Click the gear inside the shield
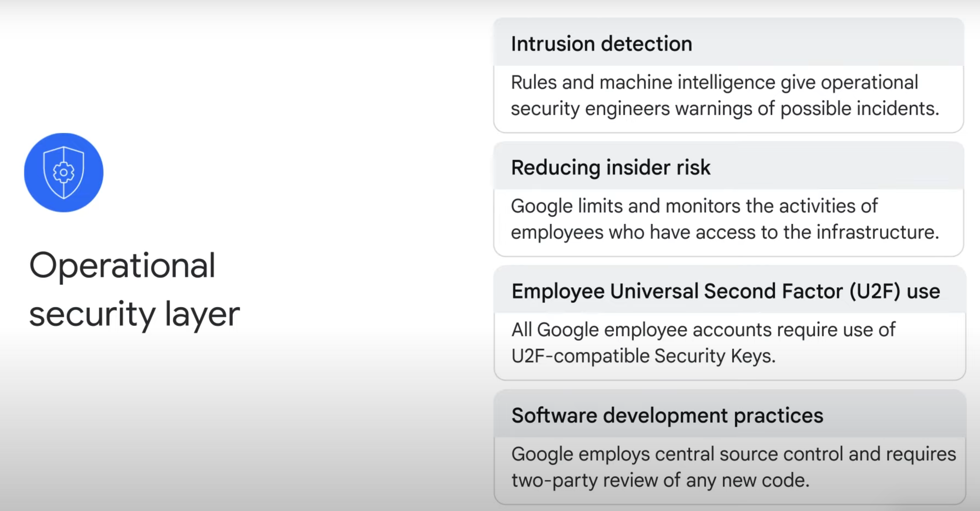 coord(64,173)
